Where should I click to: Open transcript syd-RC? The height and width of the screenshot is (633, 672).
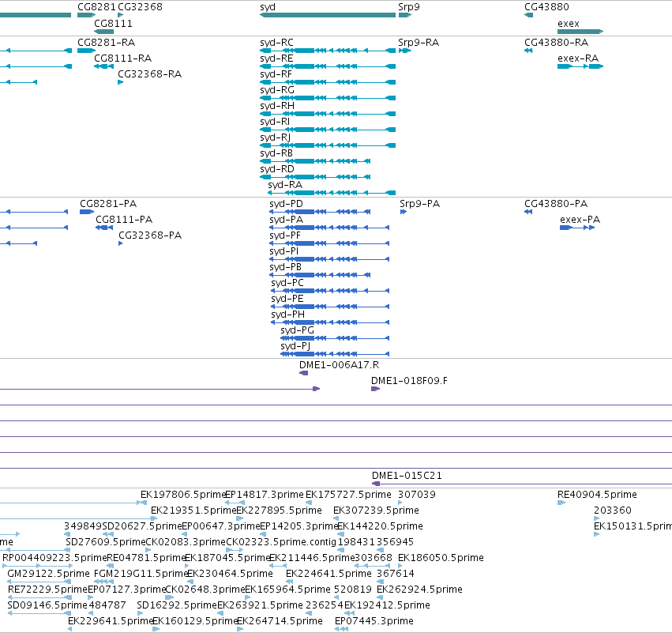[x=276, y=43]
